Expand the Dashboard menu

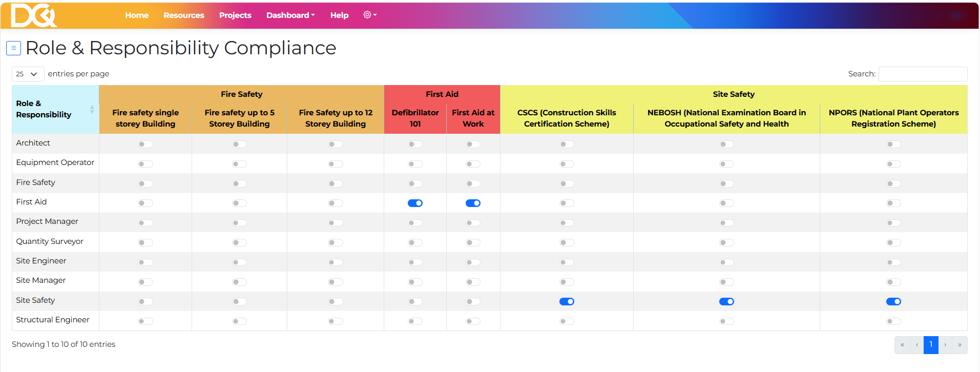pyautogui.click(x=290, y=15)
